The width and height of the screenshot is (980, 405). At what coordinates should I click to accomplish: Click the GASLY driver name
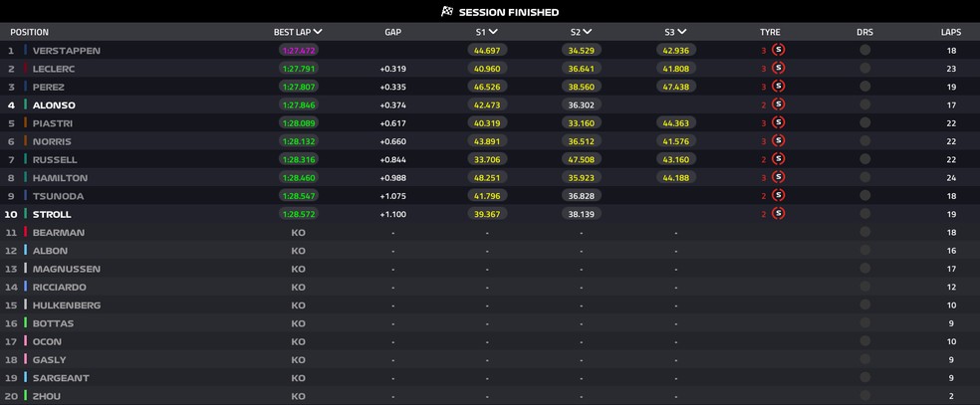(x=50, y=359)
